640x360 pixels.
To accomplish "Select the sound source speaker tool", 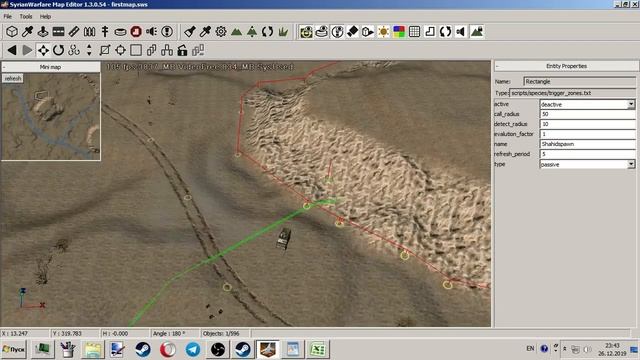I will (x=151, y=31).
